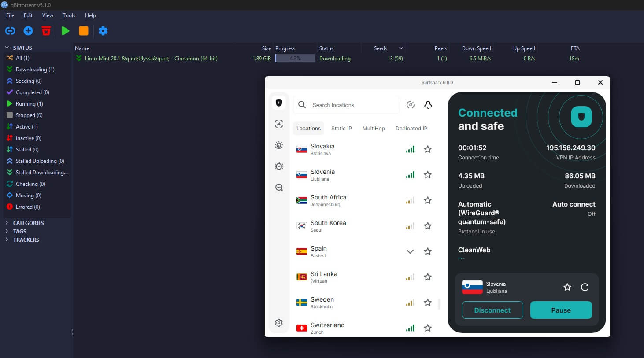Open Surfshark VPN shield sidebar icon

coord(279,103)
